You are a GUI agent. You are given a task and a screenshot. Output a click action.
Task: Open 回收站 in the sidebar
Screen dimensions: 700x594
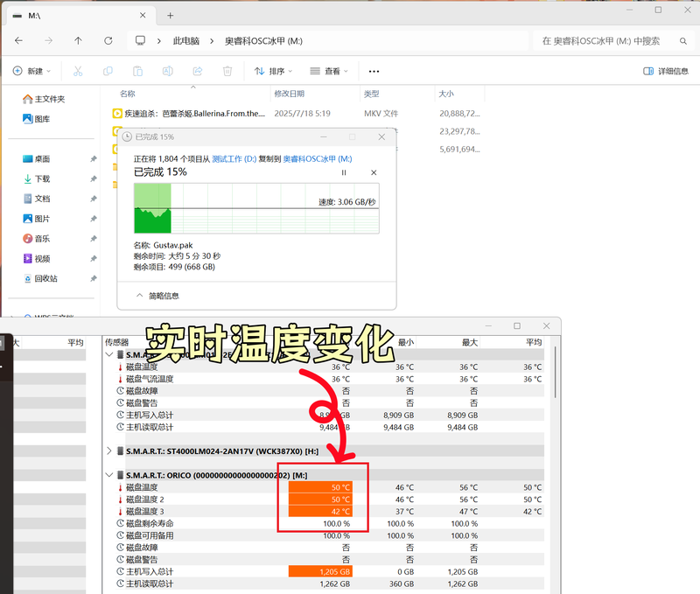click(x=40, y=278)
